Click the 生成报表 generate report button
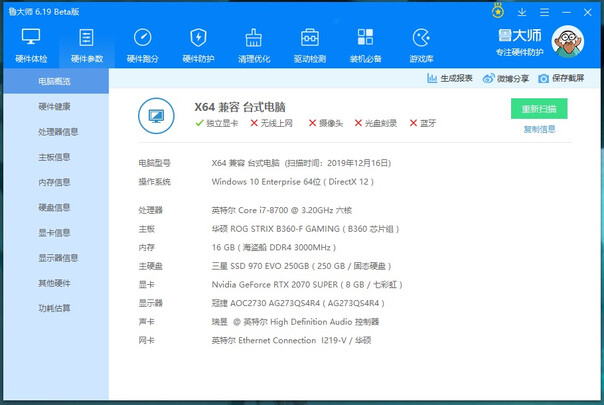Viewport: 604px width, 405px height. [x=450, y=78]
